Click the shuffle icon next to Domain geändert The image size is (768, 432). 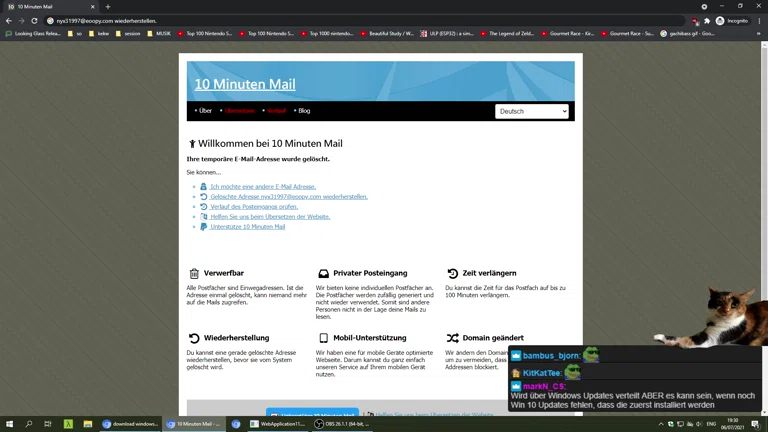(x=453, y=338)
